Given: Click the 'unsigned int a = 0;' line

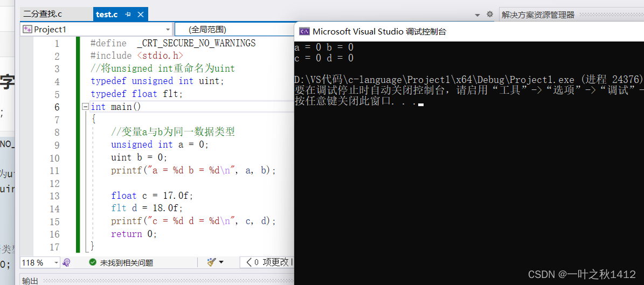Looking at the screenshot, I should (160, 144).
